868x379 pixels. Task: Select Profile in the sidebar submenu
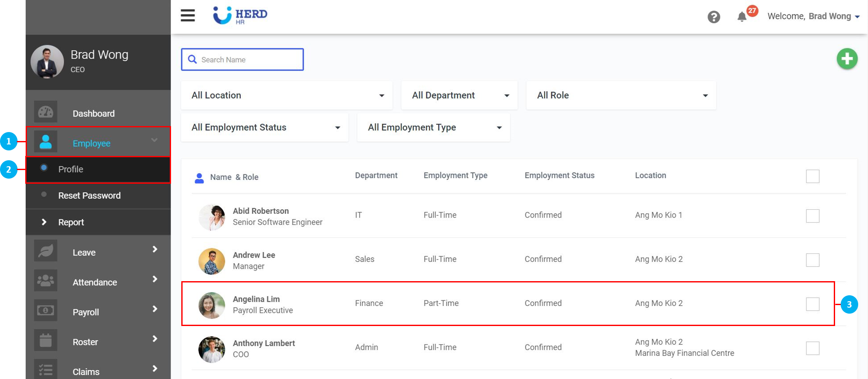[x=71, y=169]
